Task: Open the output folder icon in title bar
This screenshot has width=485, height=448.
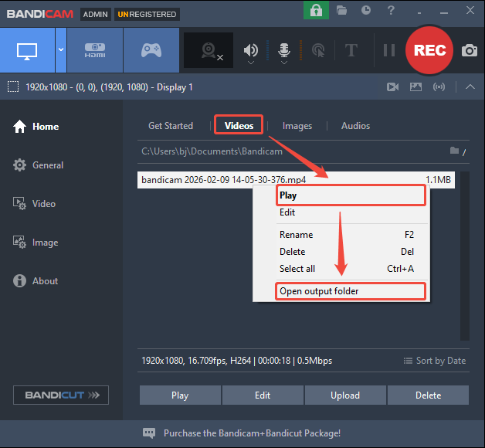Action: (341, 11)
